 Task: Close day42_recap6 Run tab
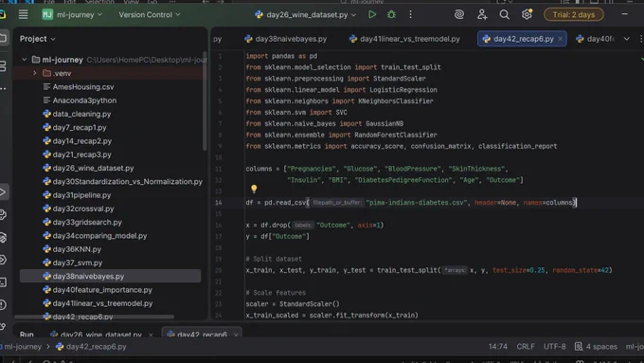(x=236, y=335)
